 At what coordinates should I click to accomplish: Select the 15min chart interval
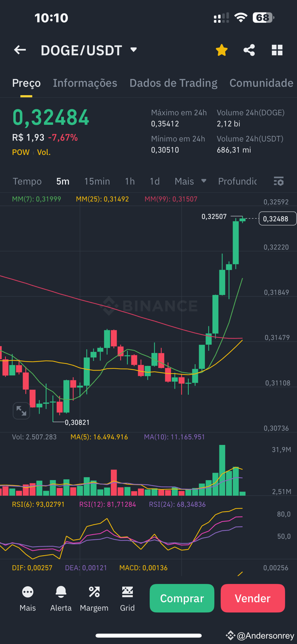coord(97,181)
